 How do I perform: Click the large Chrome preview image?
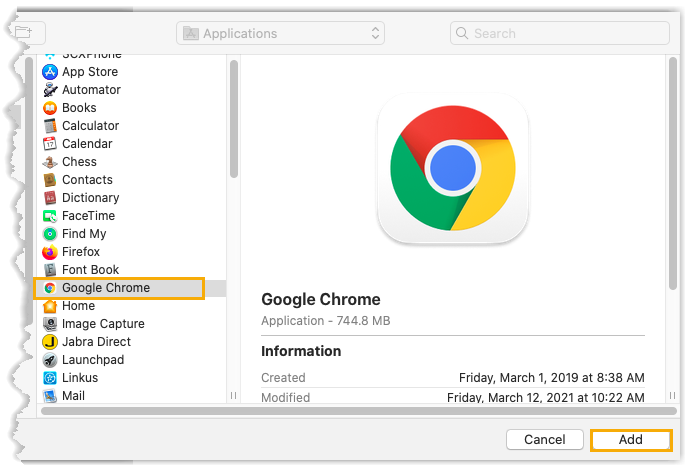point(453,168)
